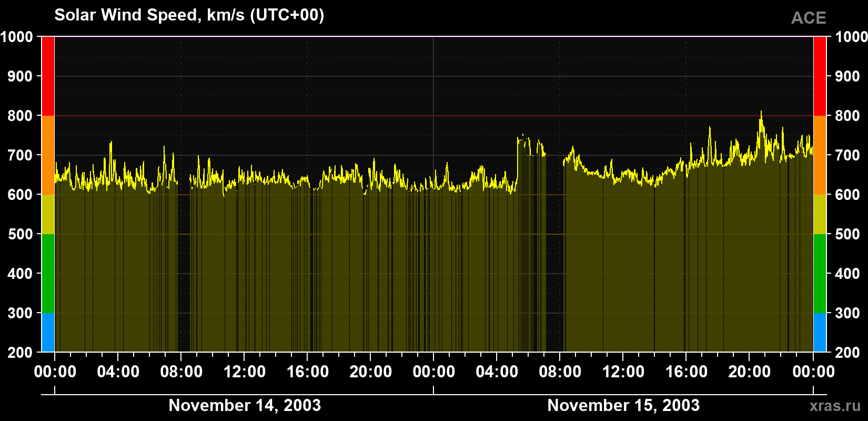This screenshot has width=868, height=421.
Task: Select the 'November 14, 2003' date label
Action: 245,405
